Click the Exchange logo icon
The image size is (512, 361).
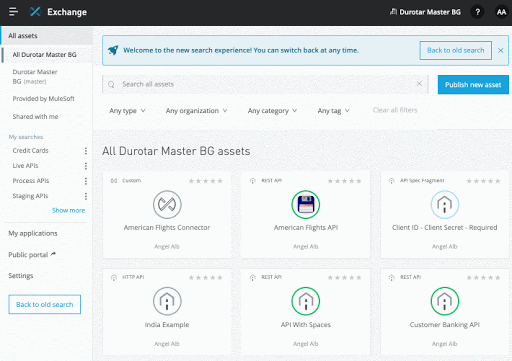pyautogui.click(x=35, y=12)
